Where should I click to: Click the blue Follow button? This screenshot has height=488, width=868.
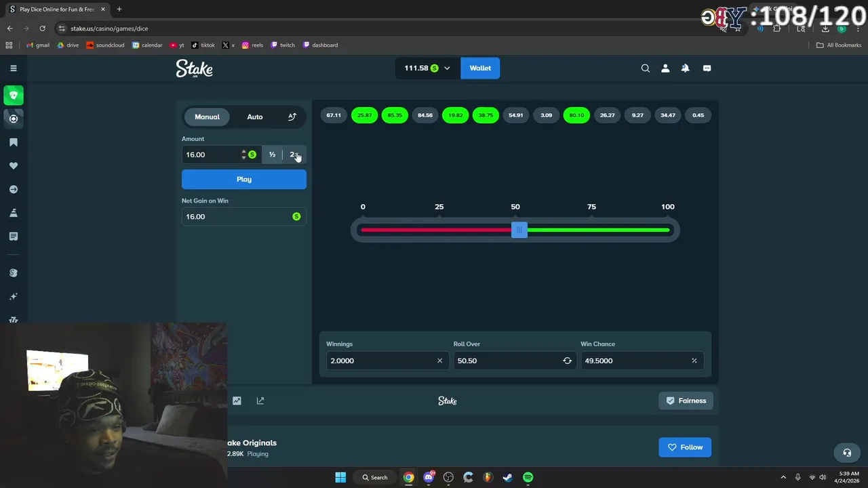pos(685,447)
